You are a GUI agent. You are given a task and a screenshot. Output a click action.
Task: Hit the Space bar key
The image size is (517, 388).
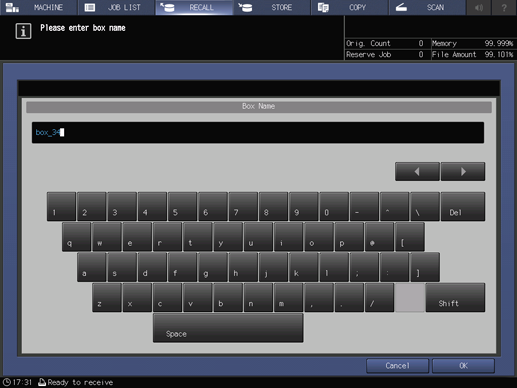click(x=228, y=328)
